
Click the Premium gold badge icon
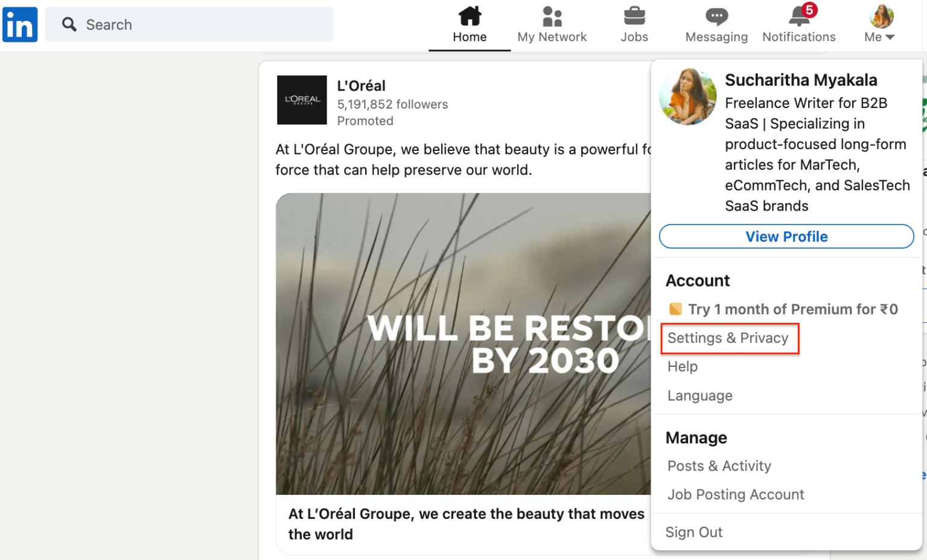point(675,309)
